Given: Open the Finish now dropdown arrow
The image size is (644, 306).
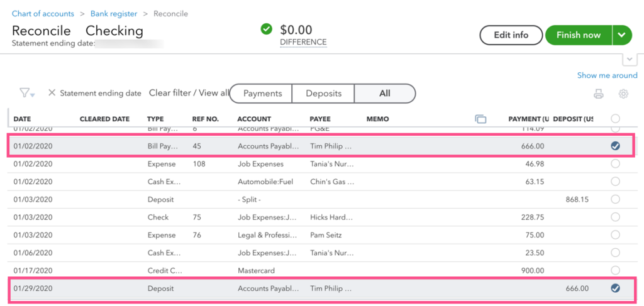Looking at the screenshot, I should point(622,35).
